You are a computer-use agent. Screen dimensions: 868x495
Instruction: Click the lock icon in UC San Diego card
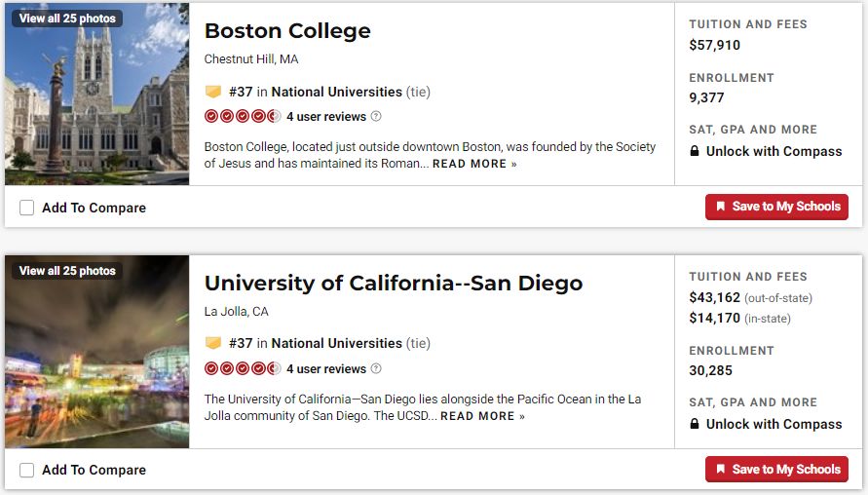[695, 425]
